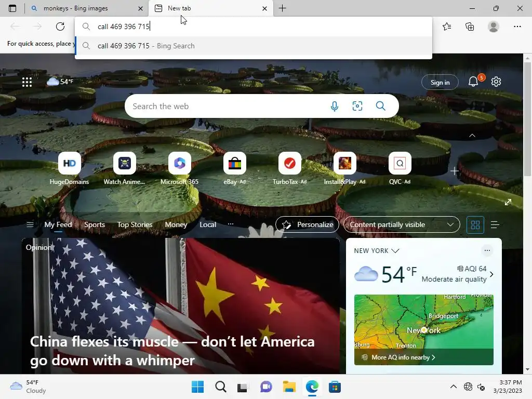The image size is (532, 399).
Task: Open the Collections icon
Action: [x=470, y=26]
